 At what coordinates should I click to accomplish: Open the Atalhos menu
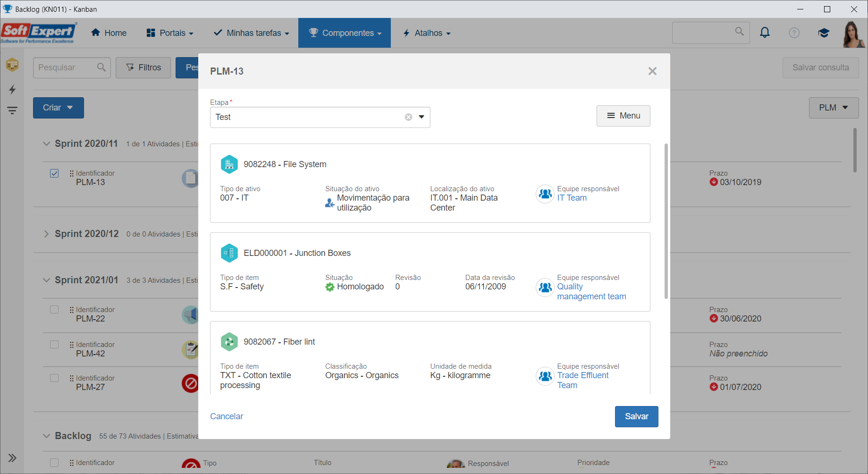click(x=427, y=33)
